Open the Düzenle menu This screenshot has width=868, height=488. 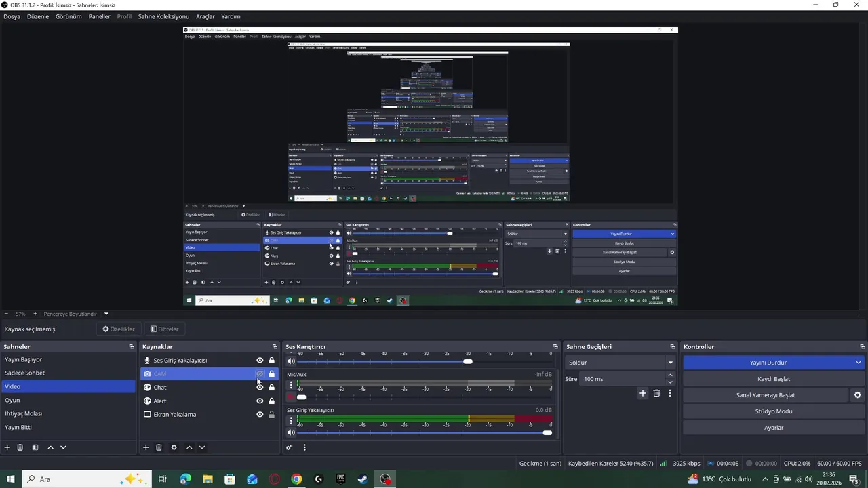coord(38,16)
